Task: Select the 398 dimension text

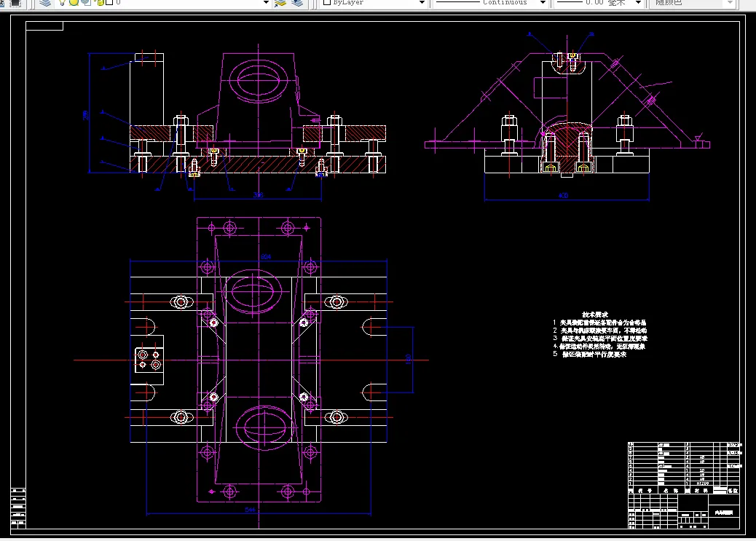Action: (x=258, y=195)
